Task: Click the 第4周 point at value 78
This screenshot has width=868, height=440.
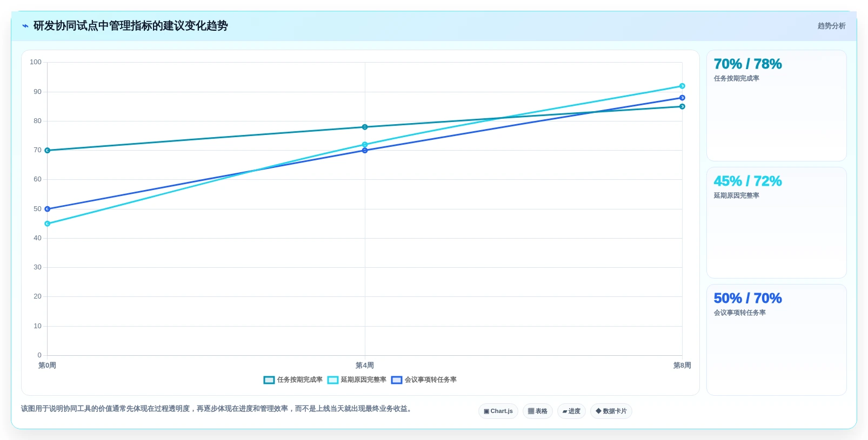Action: pyautogui.click(x=365, y=127)
